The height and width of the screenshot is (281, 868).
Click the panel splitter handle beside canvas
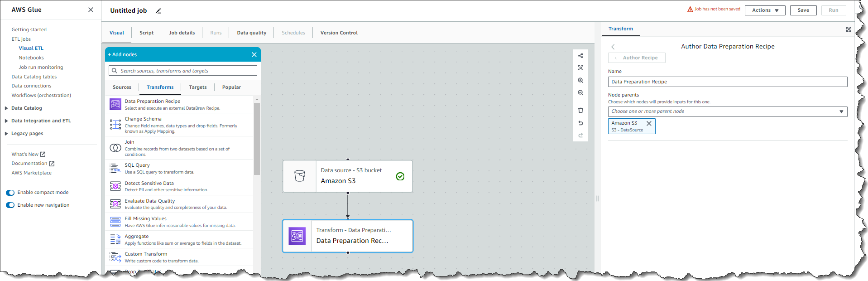(597, 199)
